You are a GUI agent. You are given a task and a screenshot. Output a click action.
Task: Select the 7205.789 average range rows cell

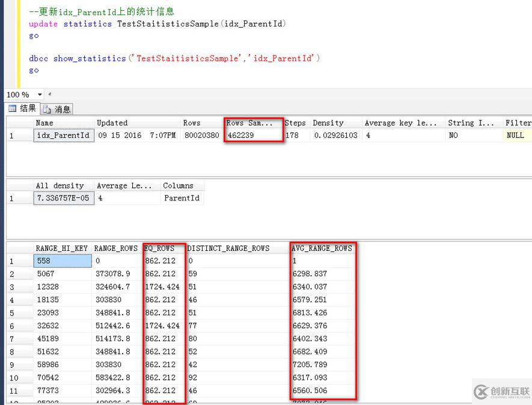[323, 365]
